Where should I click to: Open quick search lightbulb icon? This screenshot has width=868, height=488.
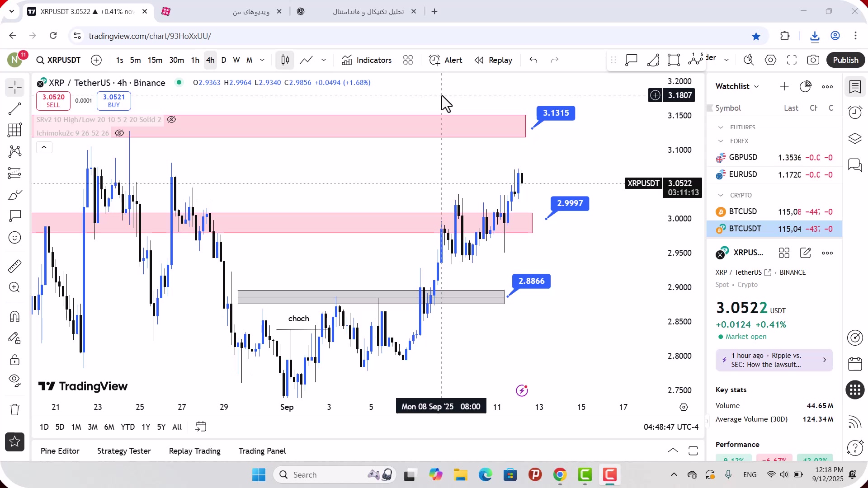(x=749, y=60)
